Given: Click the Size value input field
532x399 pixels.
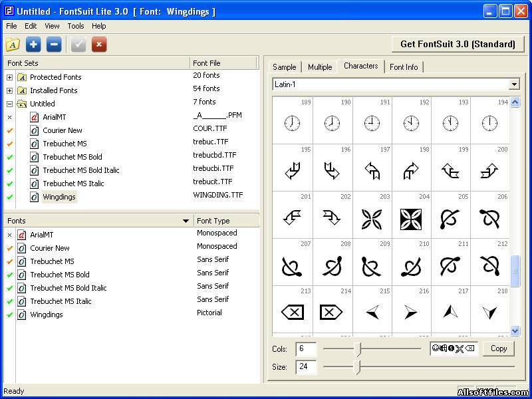Looking at the screenshot, I should (x=306, y=367).
